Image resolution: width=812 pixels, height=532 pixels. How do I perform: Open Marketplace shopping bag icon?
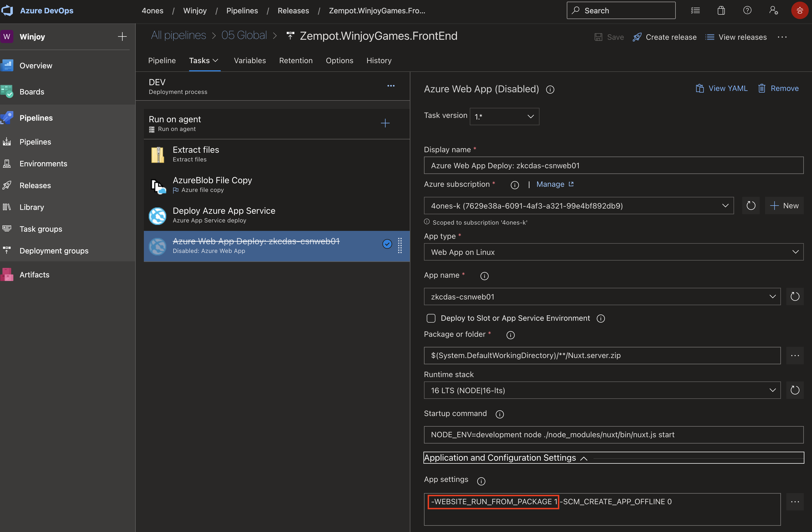click(x=721, y=11)
